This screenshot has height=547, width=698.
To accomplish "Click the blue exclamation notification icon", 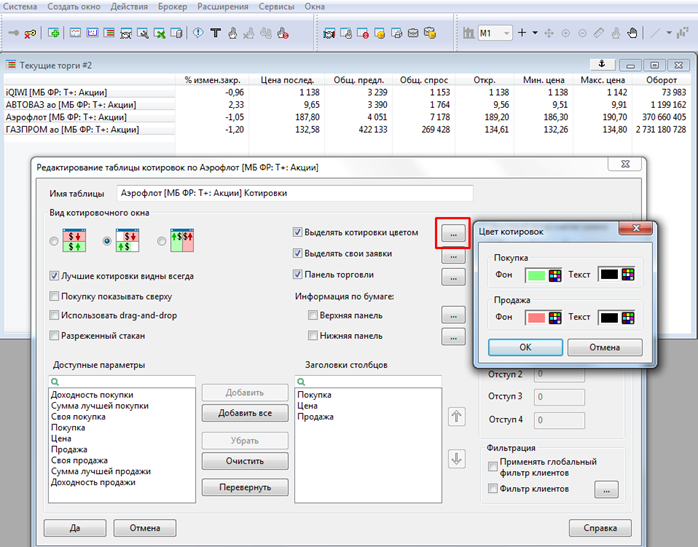I will 199,33.
